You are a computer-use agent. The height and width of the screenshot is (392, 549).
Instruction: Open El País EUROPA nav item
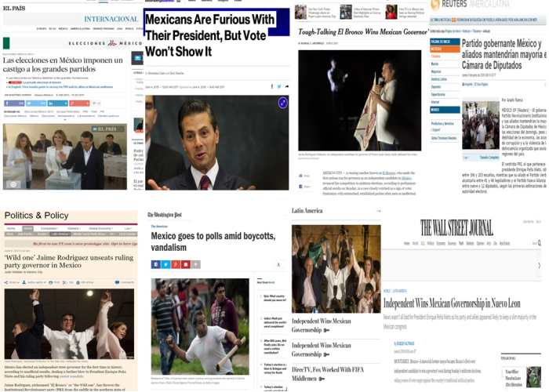click(x=42, y=29)
